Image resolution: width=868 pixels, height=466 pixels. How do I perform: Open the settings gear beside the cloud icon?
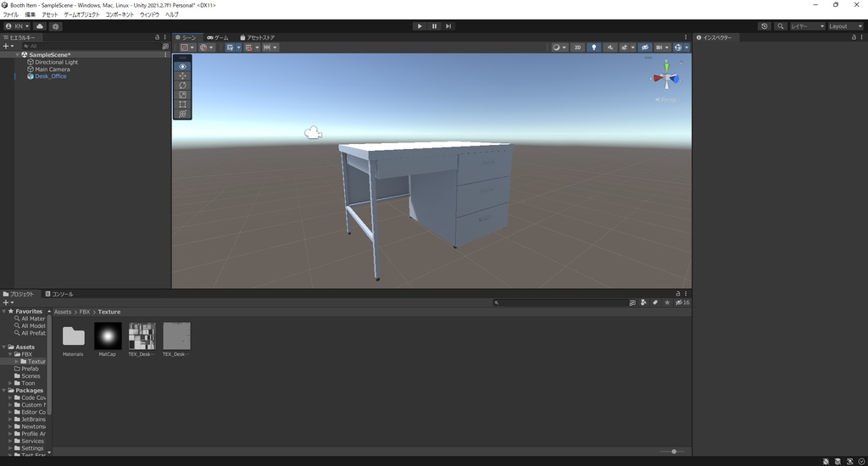(x=55, y=26)
